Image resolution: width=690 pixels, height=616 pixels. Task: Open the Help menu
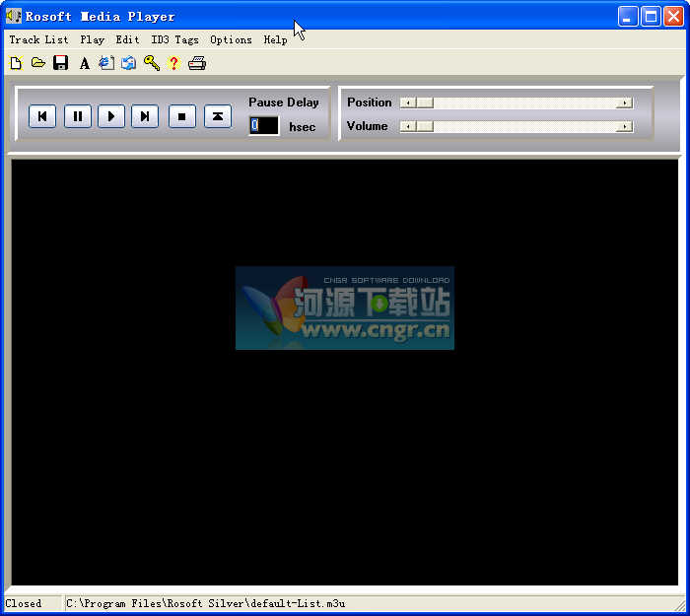pyautogui.click(x=275, y=40)
